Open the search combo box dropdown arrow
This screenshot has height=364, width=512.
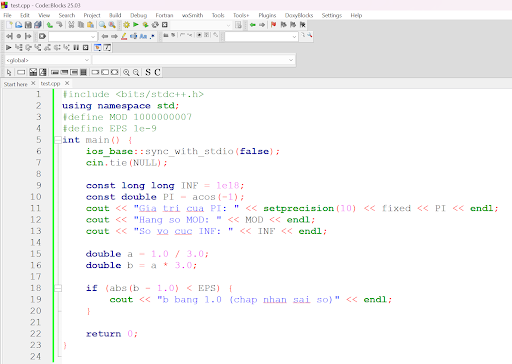tap(294, 37)
